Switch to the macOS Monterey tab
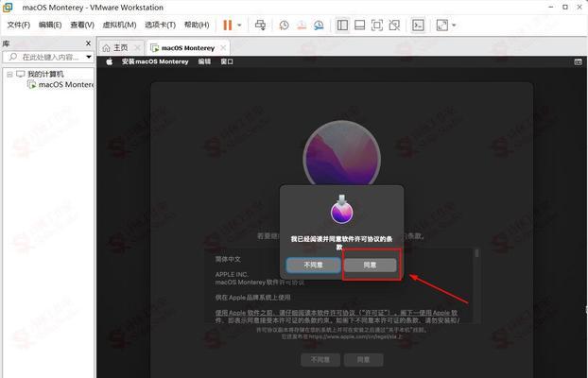 188,48
